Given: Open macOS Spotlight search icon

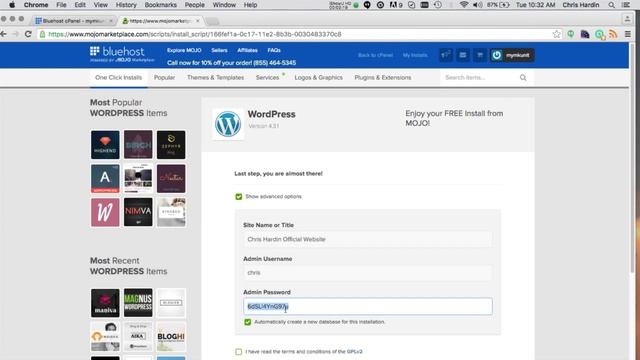Looking at the screenshot, I should (611, 5).
